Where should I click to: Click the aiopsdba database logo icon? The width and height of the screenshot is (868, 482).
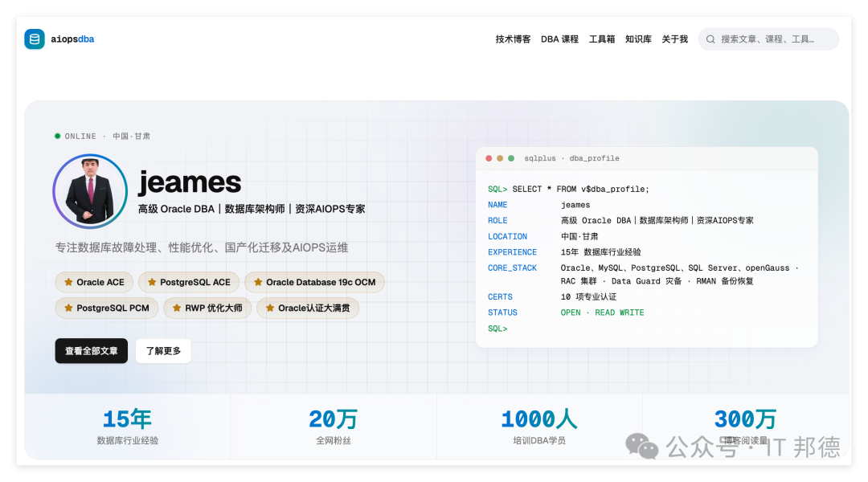pos(35,39)
